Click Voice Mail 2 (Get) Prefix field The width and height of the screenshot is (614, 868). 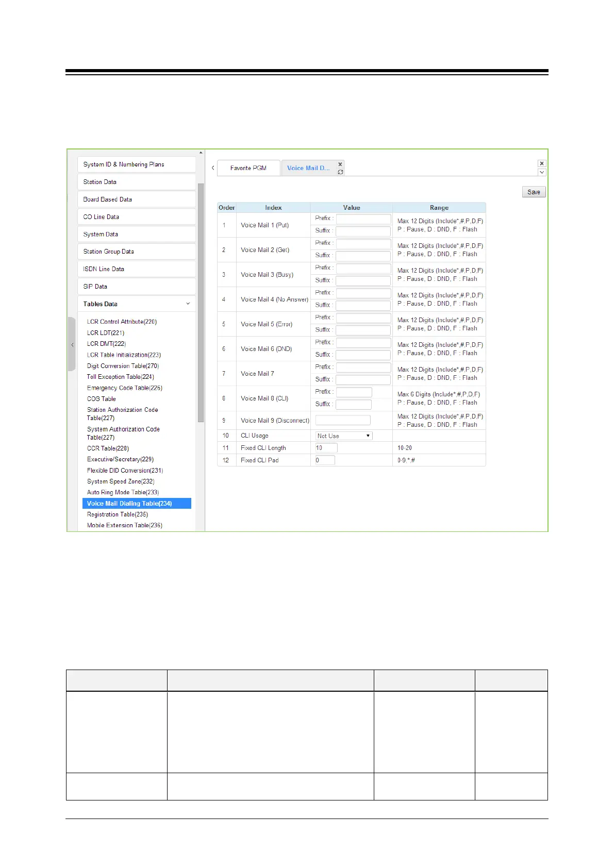pyautogui.click(x=363, y=243)
